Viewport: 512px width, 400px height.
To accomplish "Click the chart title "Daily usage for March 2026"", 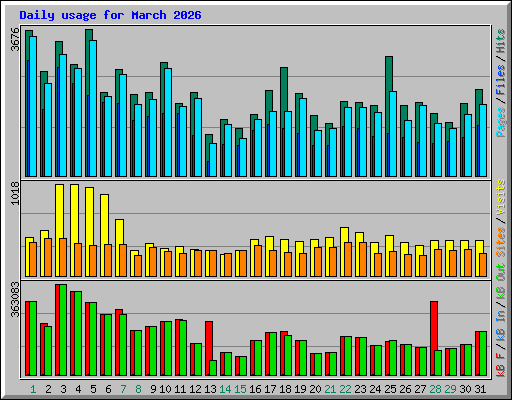I will pyautogui.click(x=110, y=15).
